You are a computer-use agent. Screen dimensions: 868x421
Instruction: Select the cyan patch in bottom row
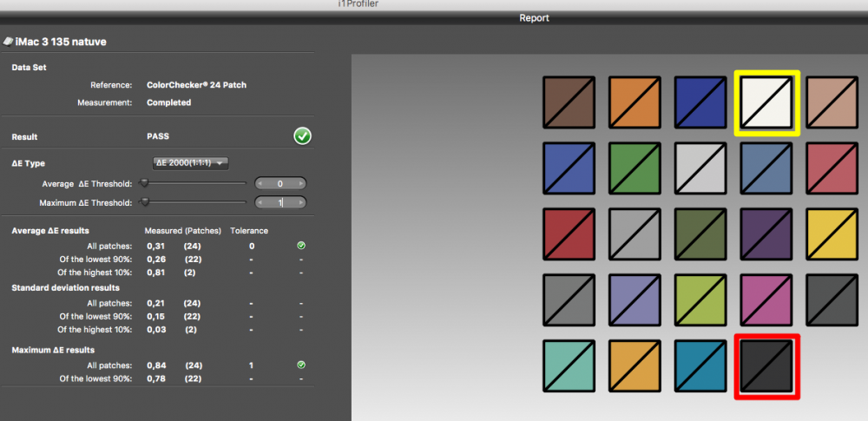[x=700, y=366]
